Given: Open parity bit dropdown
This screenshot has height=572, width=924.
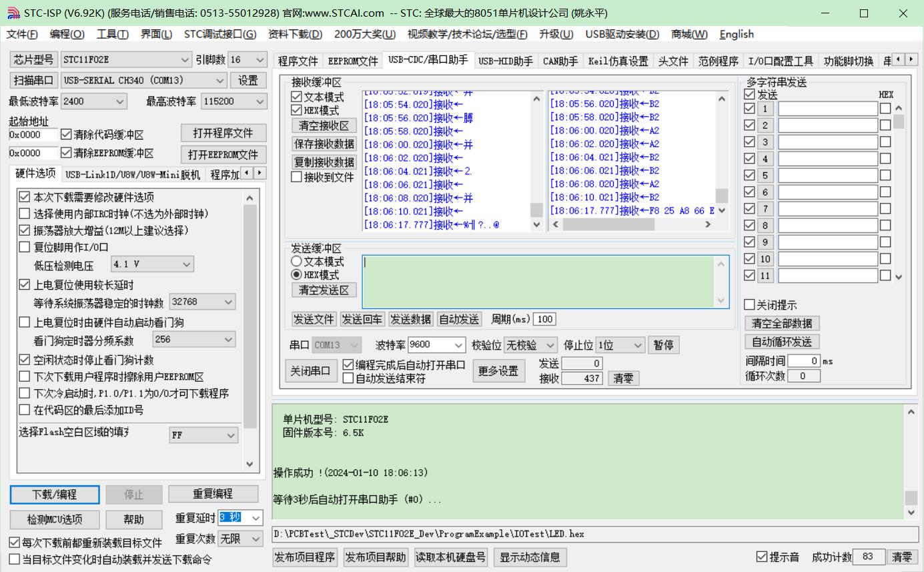Looking at the screenshot, I should coord(530,345).
